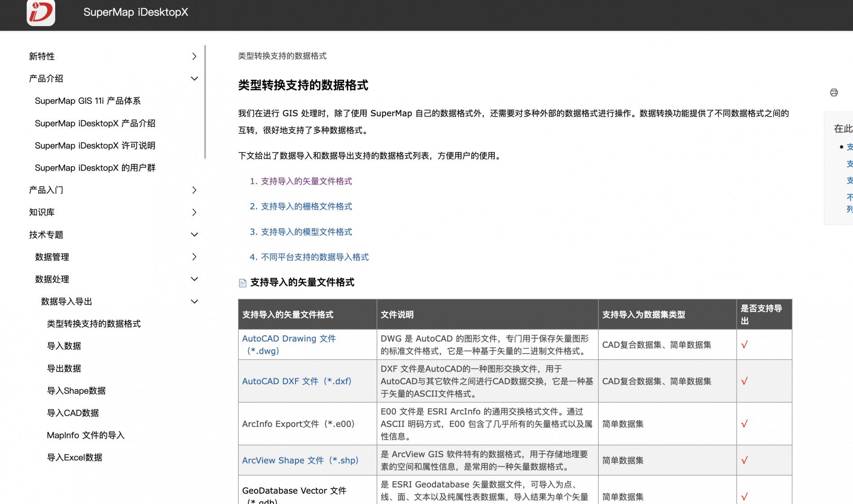Open SuperMap GIS 11i 产品体系 page

[88, 101]
